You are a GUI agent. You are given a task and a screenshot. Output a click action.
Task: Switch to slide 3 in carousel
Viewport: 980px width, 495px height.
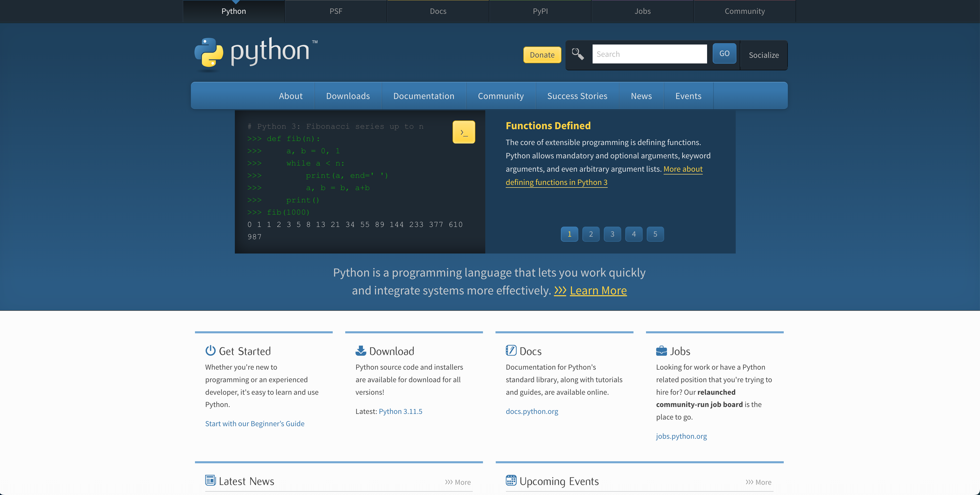[612, 234]
